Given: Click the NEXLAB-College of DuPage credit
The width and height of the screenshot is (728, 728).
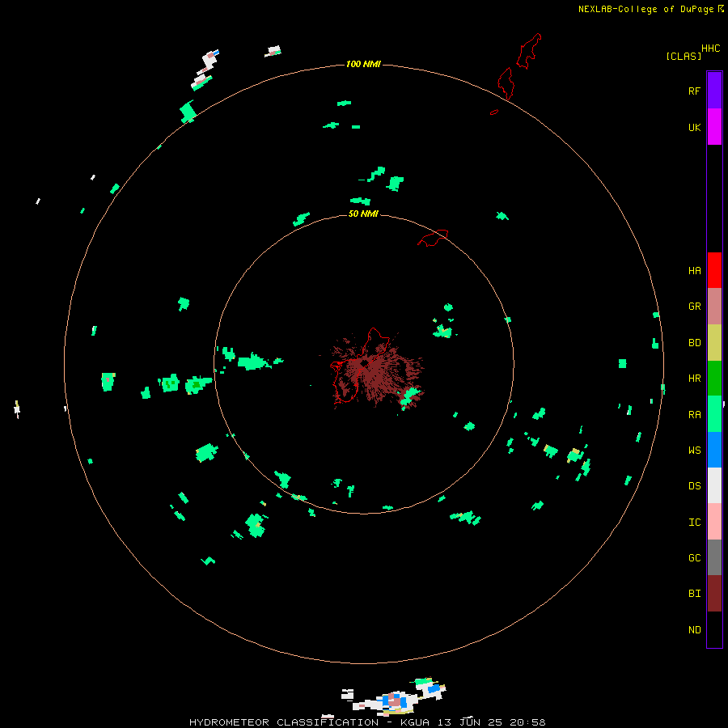Looking at the screenshot, I should pyautogui.click(x=645, y=9).
